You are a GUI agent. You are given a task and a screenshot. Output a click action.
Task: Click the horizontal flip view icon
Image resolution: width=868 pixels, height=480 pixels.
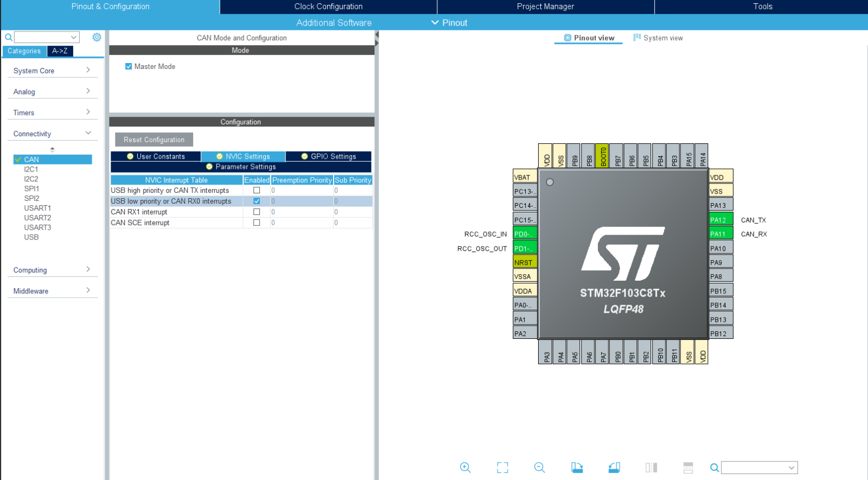(651, 468)
